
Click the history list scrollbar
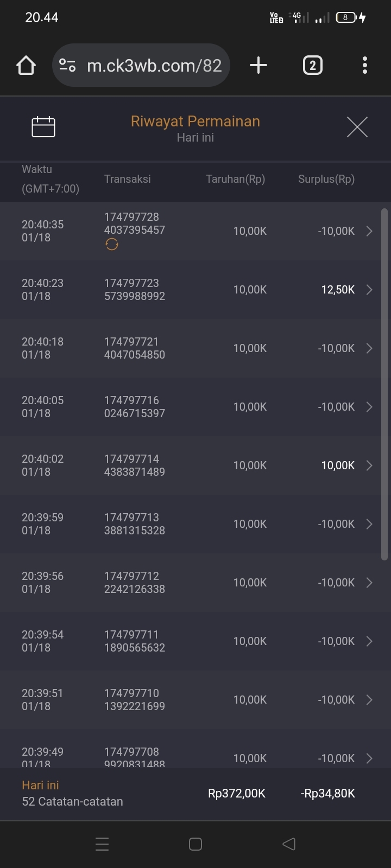click(x=384, y=384)
